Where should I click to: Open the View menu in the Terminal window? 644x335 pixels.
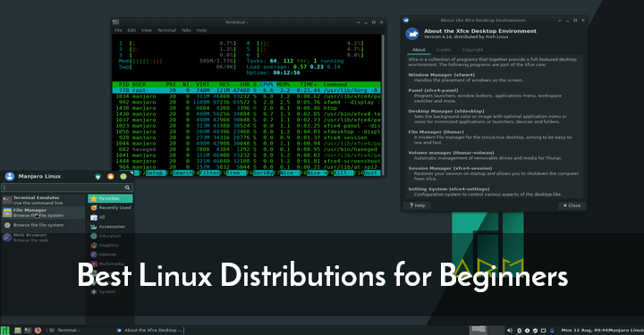click(x=146, y=30)
